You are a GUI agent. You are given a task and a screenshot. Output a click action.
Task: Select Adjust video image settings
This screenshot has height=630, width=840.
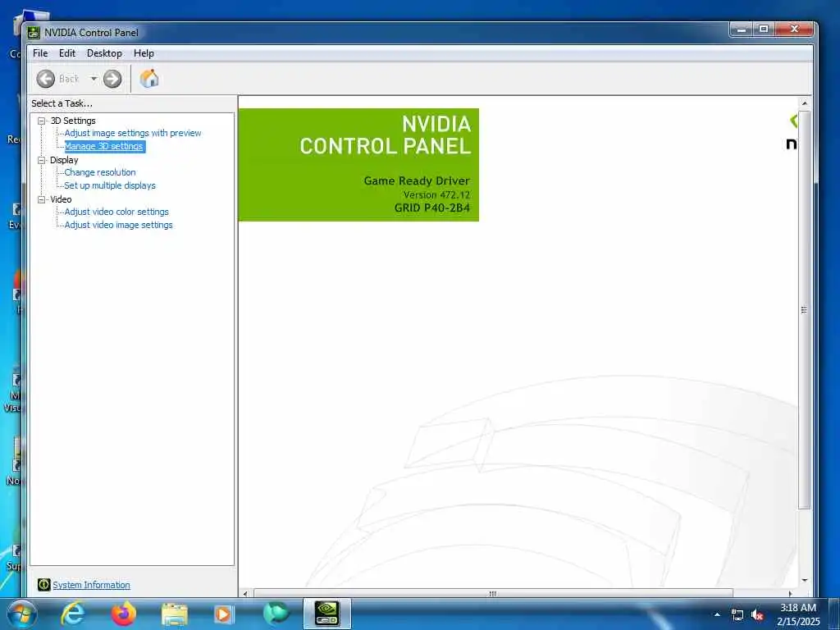point(118,225)
